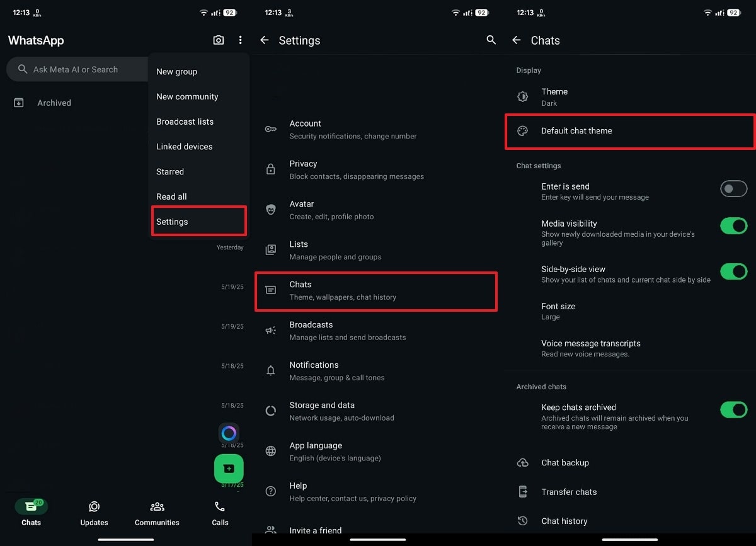Tap the Meta AI circle icon
The height and width of the screenshot is (546, 756).
click(x=229, y=433)
